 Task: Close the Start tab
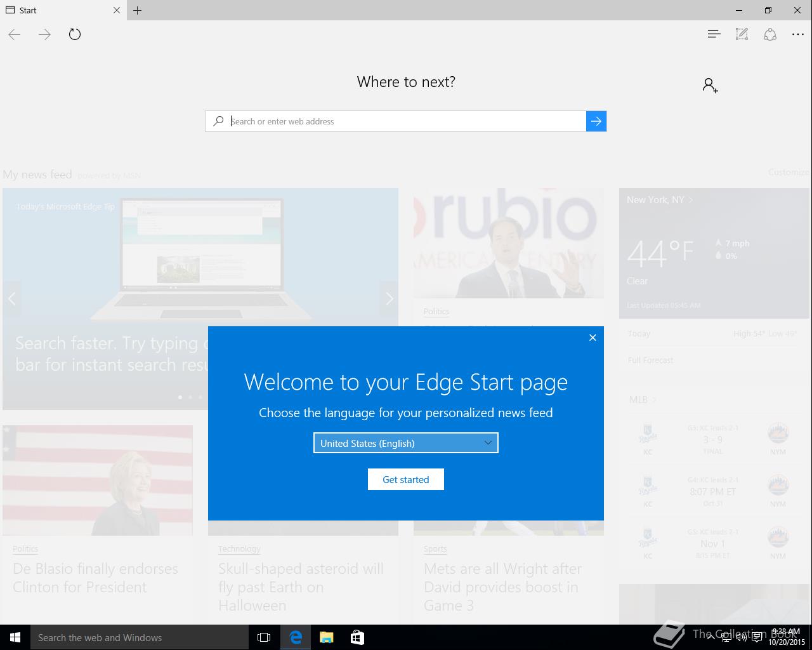(x=117, y=10)
